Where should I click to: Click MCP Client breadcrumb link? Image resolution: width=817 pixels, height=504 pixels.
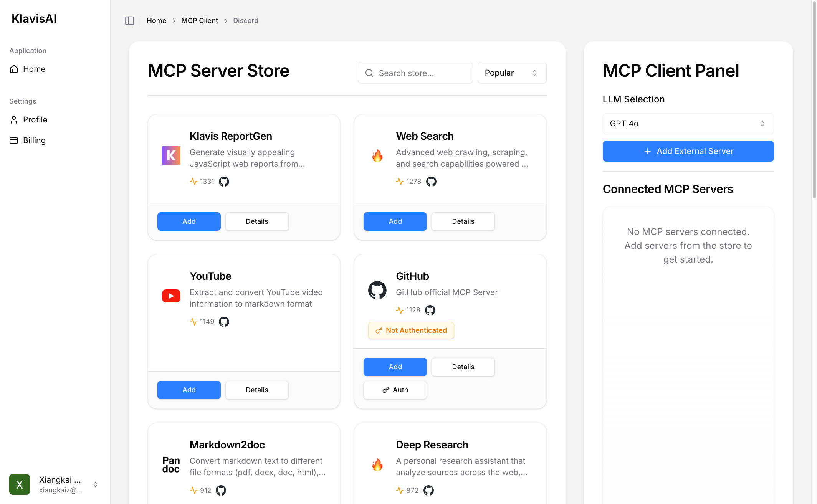(199, 21)
